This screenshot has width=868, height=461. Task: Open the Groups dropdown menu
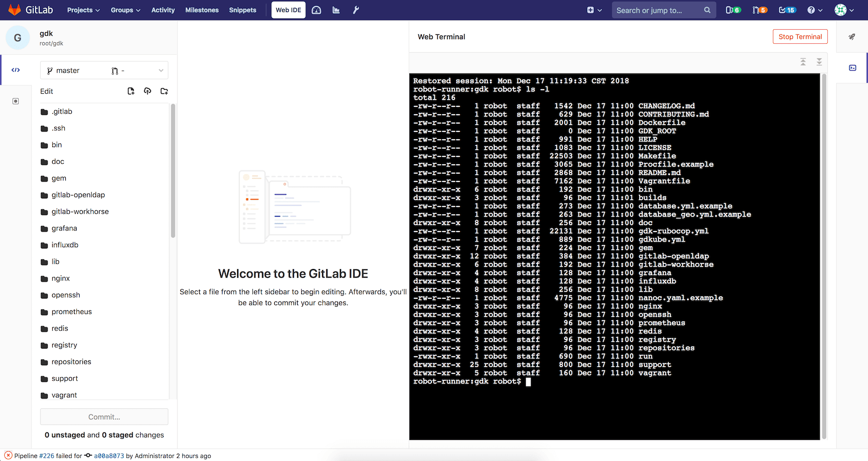click(x=126, y=10)
